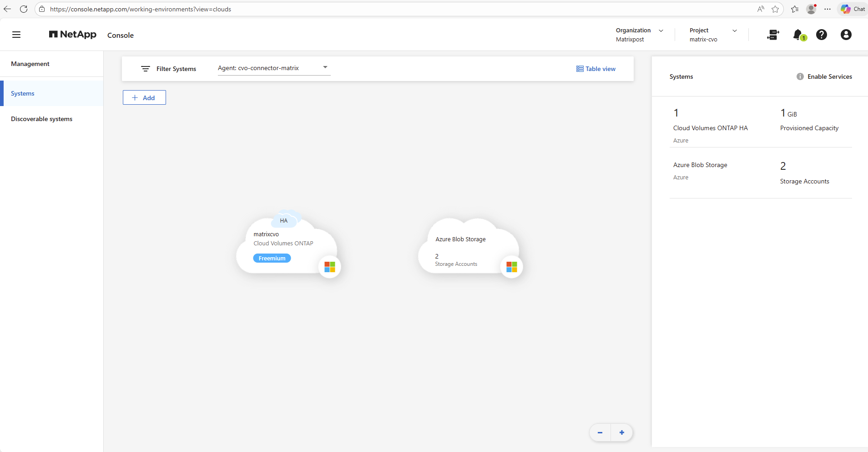Click the Filter Systems icon
This screenshot has width=868, height=452.
click(146, 69)
